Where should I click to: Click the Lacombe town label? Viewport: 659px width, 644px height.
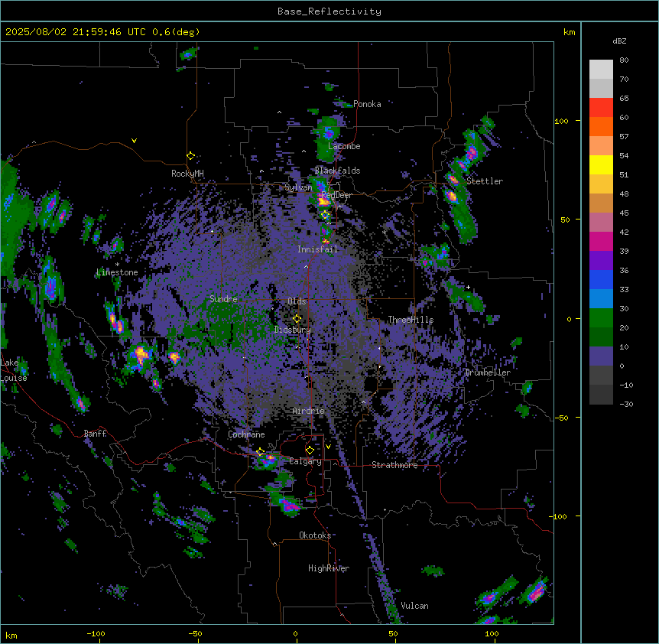tap(344, 146)
